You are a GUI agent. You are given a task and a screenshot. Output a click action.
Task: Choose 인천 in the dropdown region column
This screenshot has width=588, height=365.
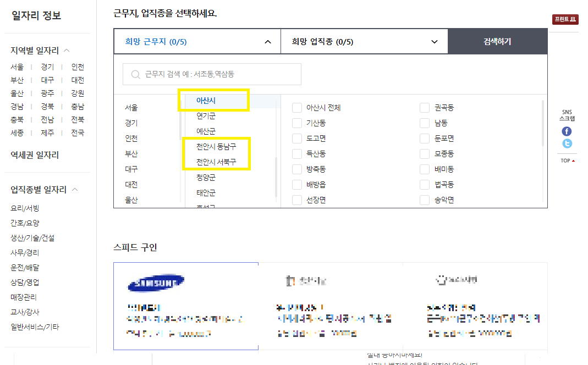(131, 139)
